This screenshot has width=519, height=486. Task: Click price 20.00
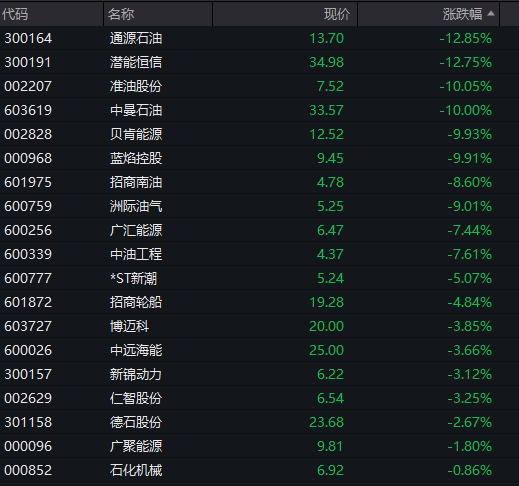pyautogui.click(x=326, y=326)
